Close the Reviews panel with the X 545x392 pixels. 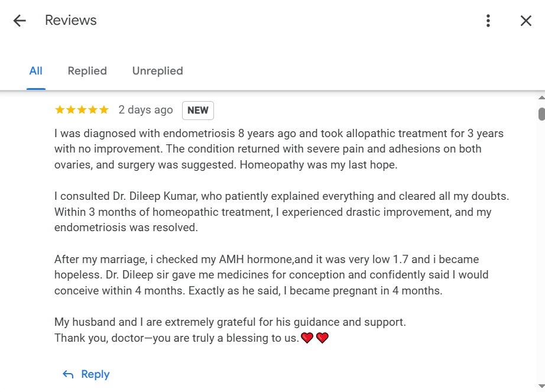525,21
